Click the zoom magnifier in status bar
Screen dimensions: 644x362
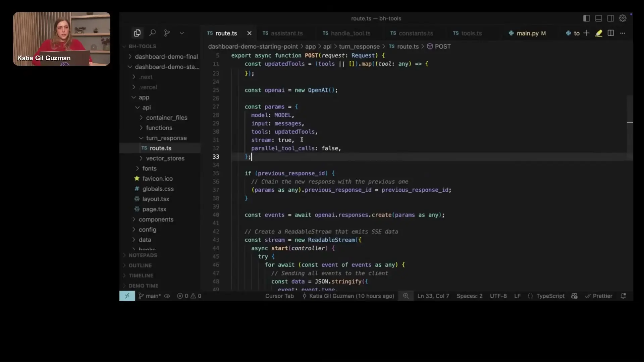pyautogui.click(x=406, y=296)
